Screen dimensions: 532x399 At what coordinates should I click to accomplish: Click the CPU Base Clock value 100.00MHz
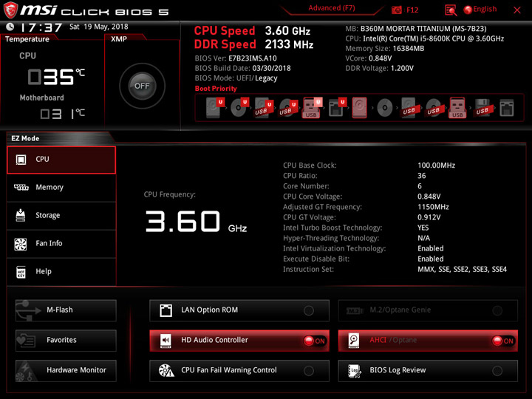(x=437, y=166)
